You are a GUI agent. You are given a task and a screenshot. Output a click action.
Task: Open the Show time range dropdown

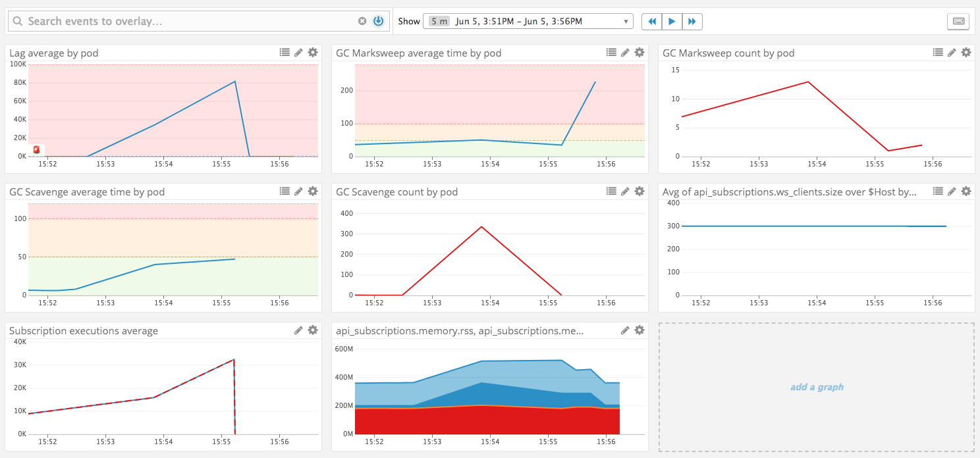pos(626,20)
